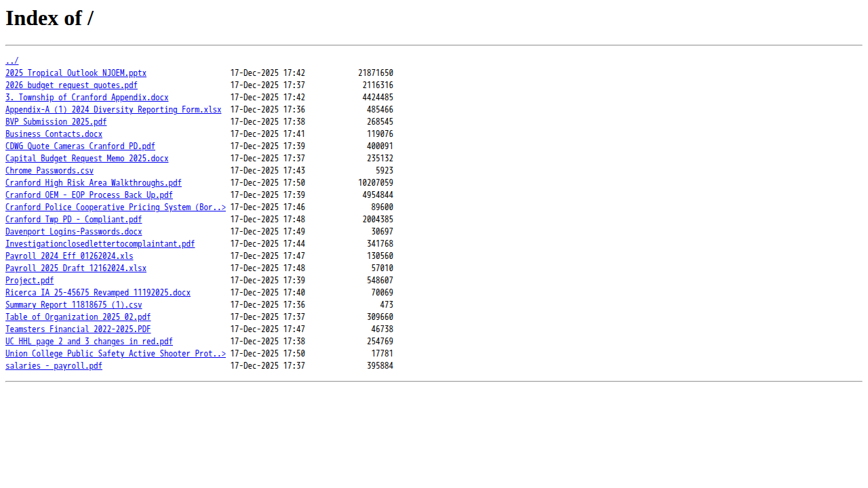This screenshot has height=488, width=868.
Task: Click the truncated Cranford Police Cooperative Pricing System link
Action: (115, 207)
